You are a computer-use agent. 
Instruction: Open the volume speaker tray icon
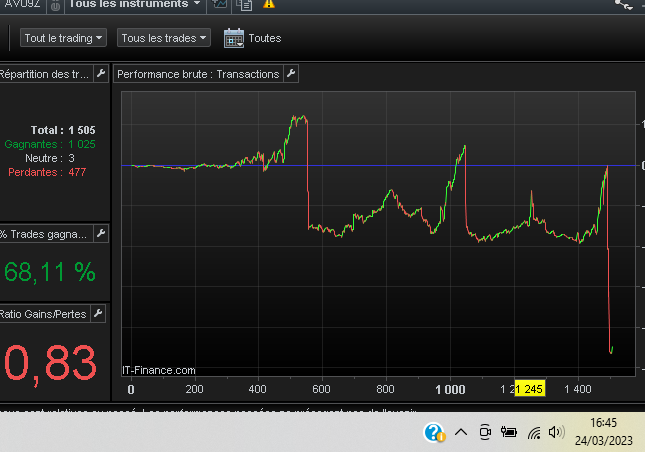click(x=557, y=432)
